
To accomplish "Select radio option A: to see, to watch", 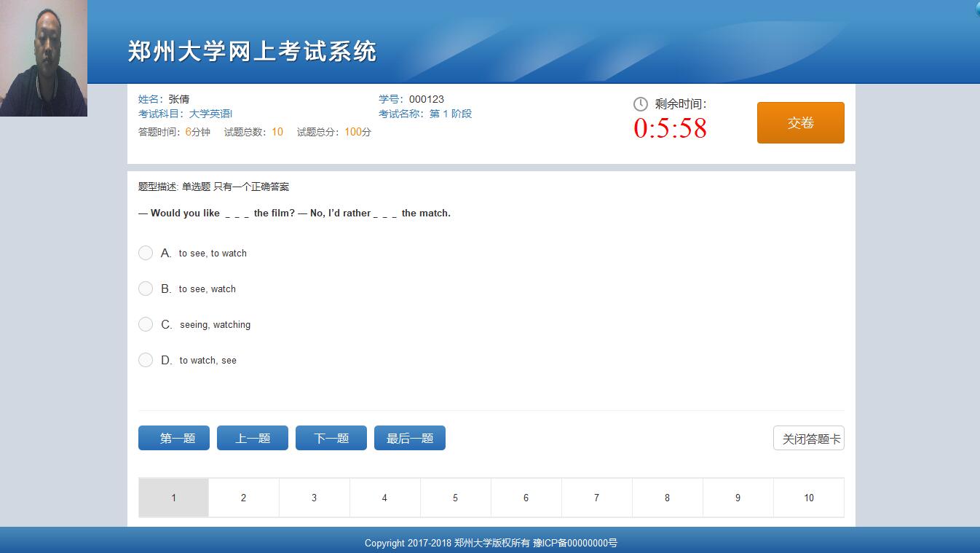I will pyautogui.click(x=146, y=253).
